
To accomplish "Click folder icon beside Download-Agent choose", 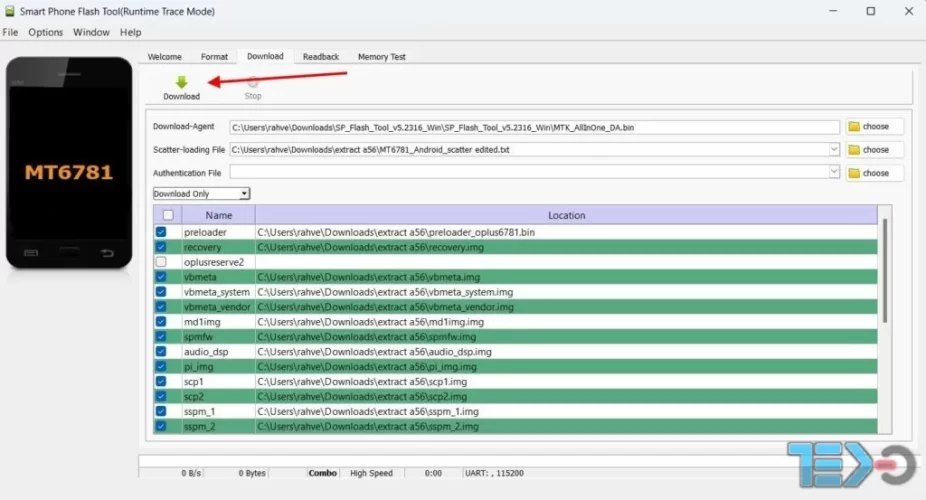I will [x=854, y=126].
